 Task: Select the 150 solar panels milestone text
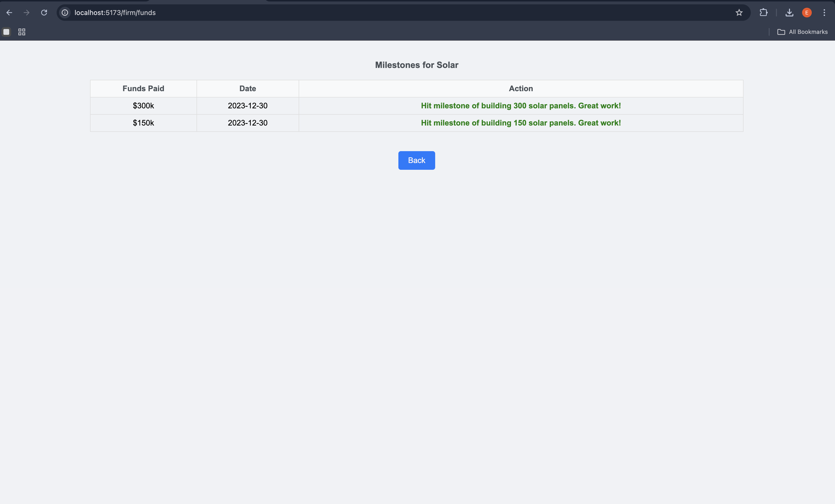(x=521, y=123)
